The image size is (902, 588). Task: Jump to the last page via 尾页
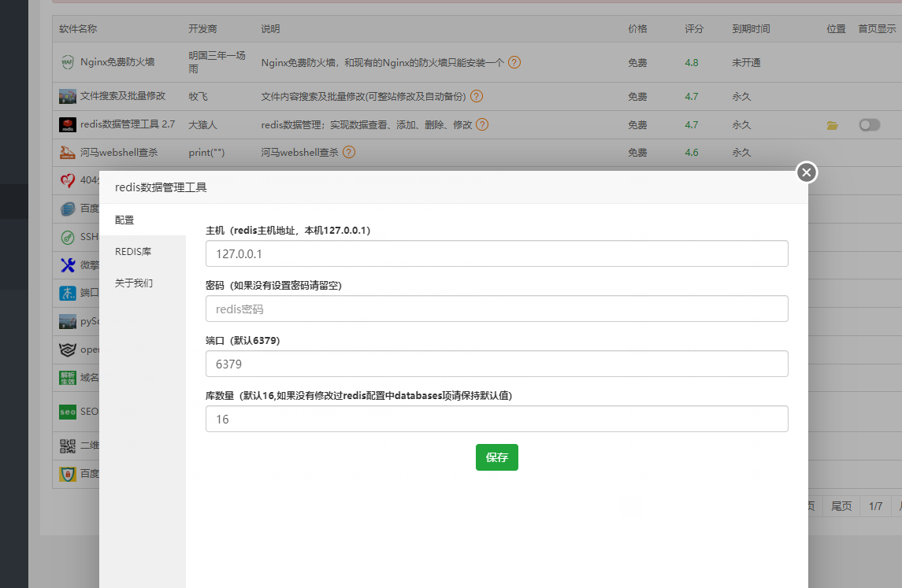click(x=840, y=506)
